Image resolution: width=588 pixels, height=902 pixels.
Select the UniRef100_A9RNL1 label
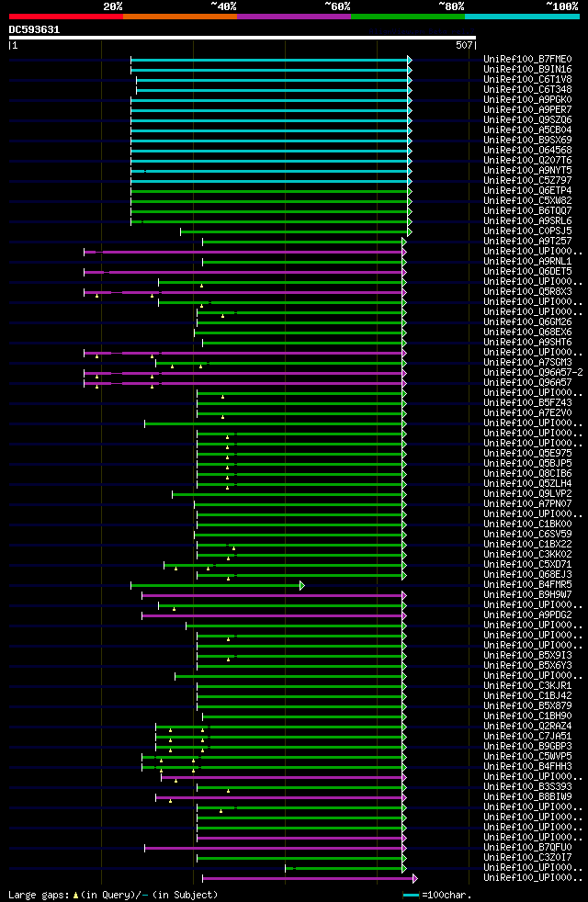[x=527, y=262]
